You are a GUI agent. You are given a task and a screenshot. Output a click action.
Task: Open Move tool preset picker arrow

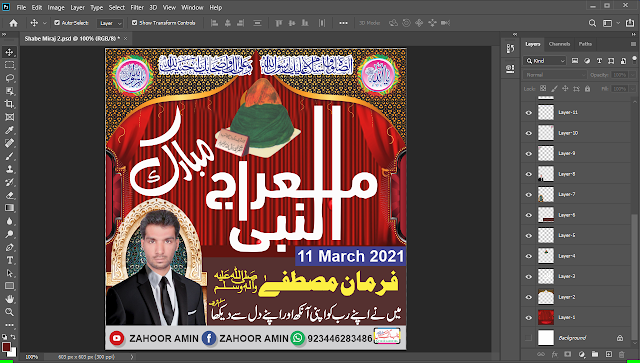pyautogui.click(x=44, y=23)
